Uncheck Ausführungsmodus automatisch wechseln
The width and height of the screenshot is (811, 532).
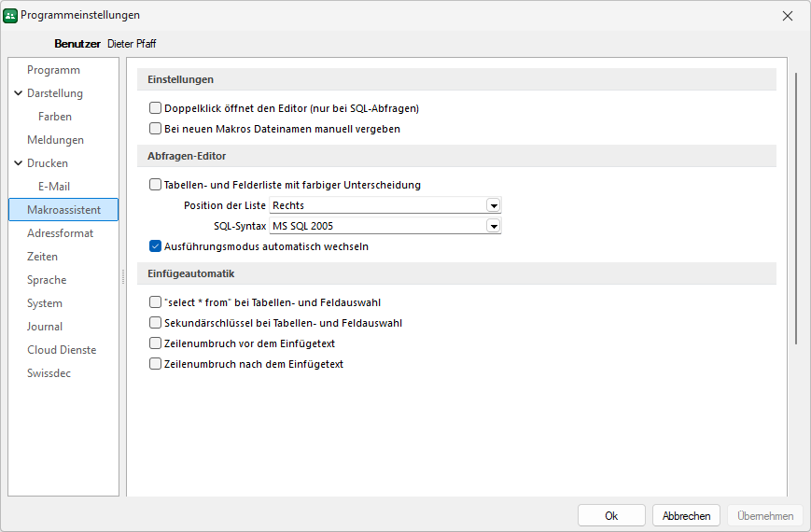point(156,246)
